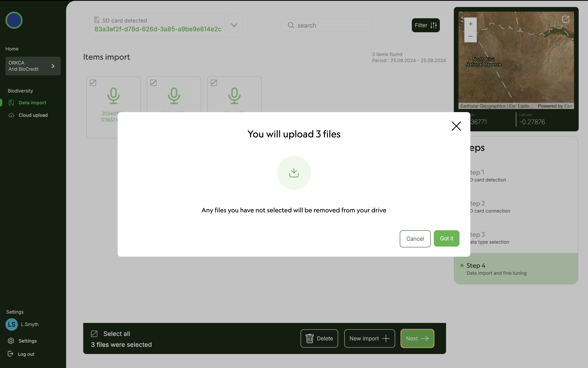Expand the SD card dropdown chevron
588x368 pixels.
coord(234,25)
